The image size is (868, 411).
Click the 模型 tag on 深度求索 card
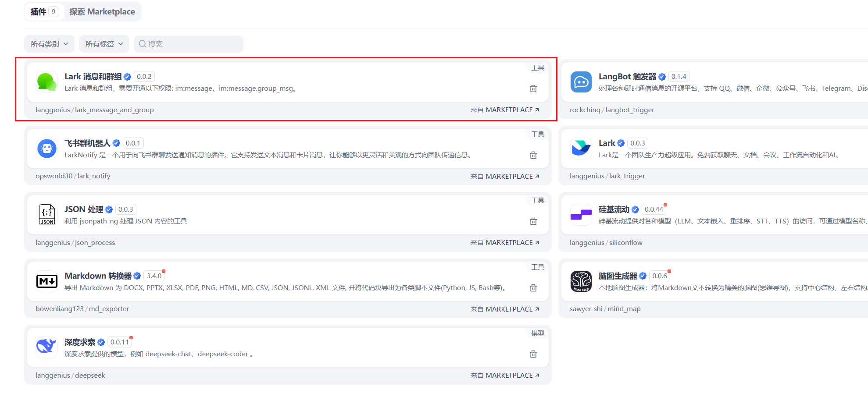[x=538, y=333]
